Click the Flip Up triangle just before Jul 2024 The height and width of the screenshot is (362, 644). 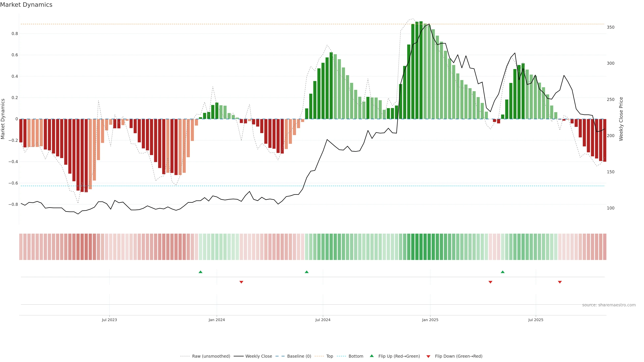307,272
